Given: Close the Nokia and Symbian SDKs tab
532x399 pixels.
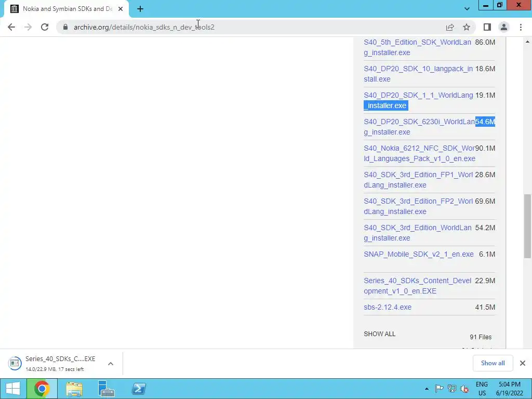Looking at the screenshot, I should [121, 9].
